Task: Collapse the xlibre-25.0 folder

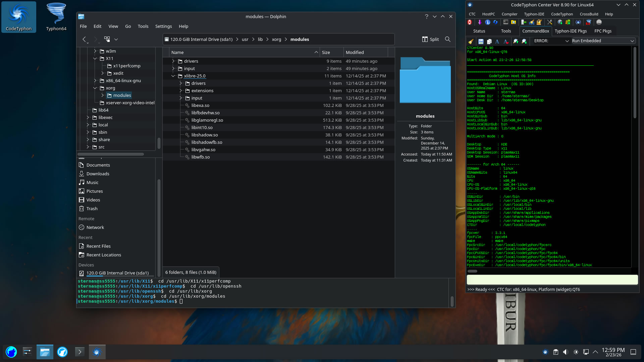Action: click(173, 76)
